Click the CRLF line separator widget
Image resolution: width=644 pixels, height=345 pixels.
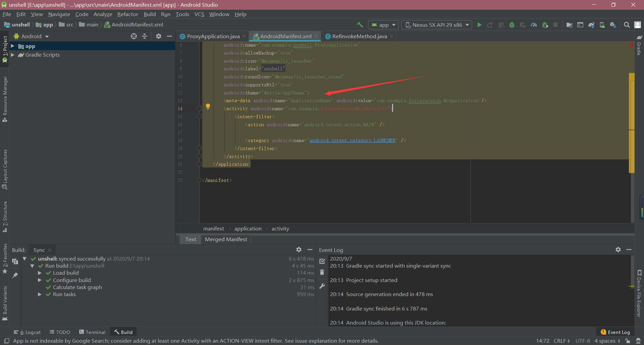562,341
